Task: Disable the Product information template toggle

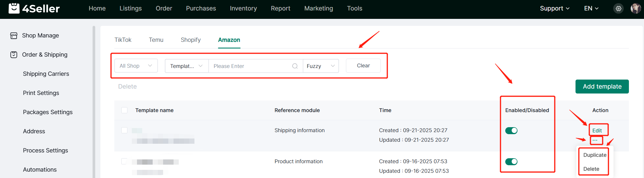Action: coord(511,162)
